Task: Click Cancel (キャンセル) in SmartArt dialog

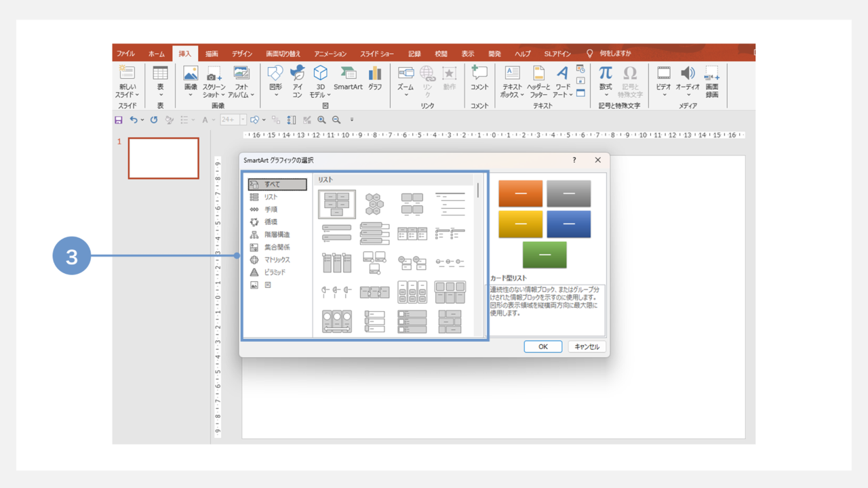Action: 587,346
